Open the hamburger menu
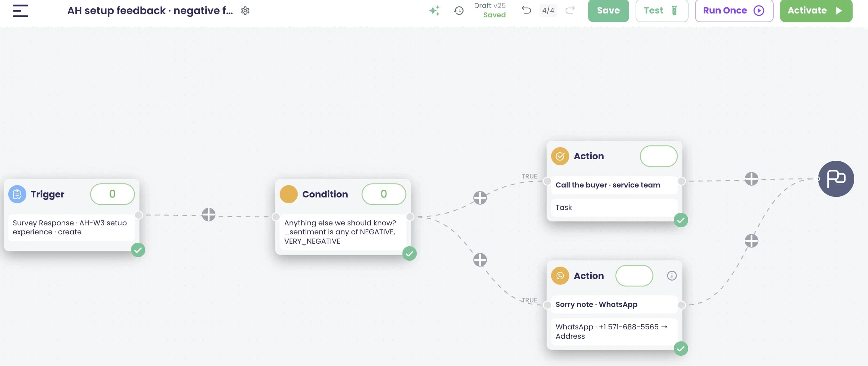The image size is (868, 366). click(20, 11)
